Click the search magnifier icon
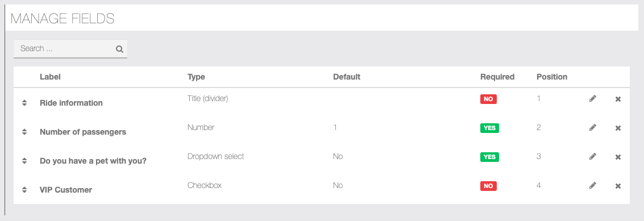 (119, 49)
